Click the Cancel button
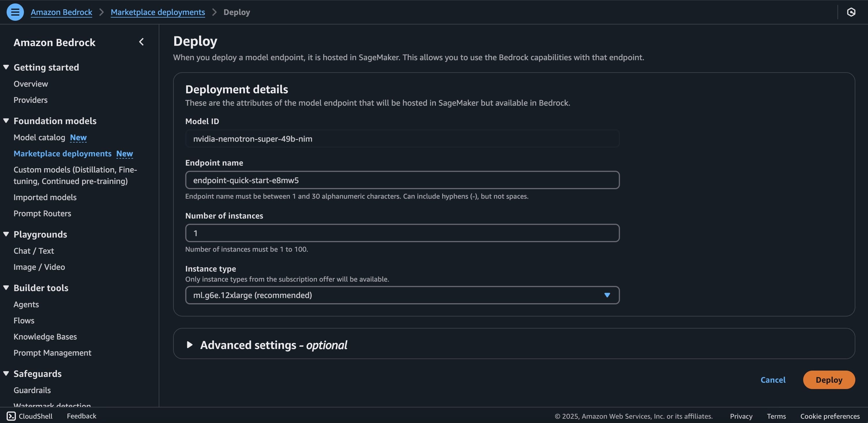Viewport: 868px width, 423px height. [x=773, y=380]
